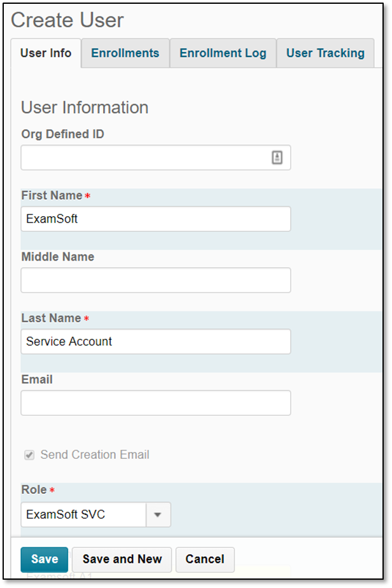Select the ExamSoft SVC role combo box
This screenshot has height=588, width=392.
(95, 514)
